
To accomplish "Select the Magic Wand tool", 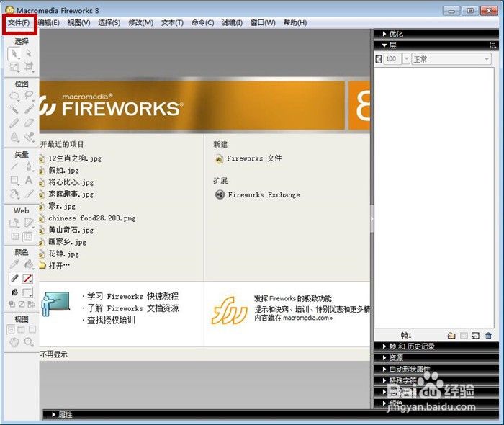I will click(x=14, y=109).
